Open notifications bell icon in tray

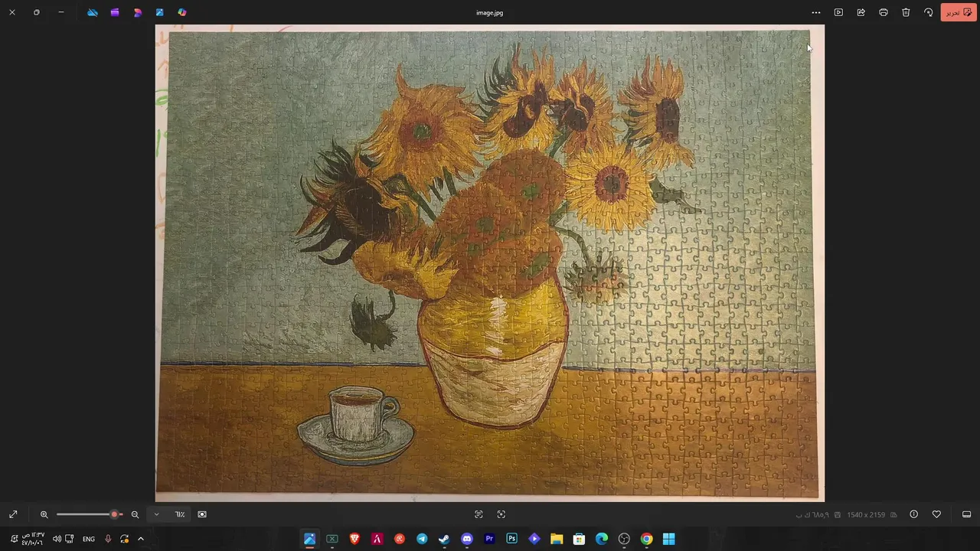(x=14, y=539)
